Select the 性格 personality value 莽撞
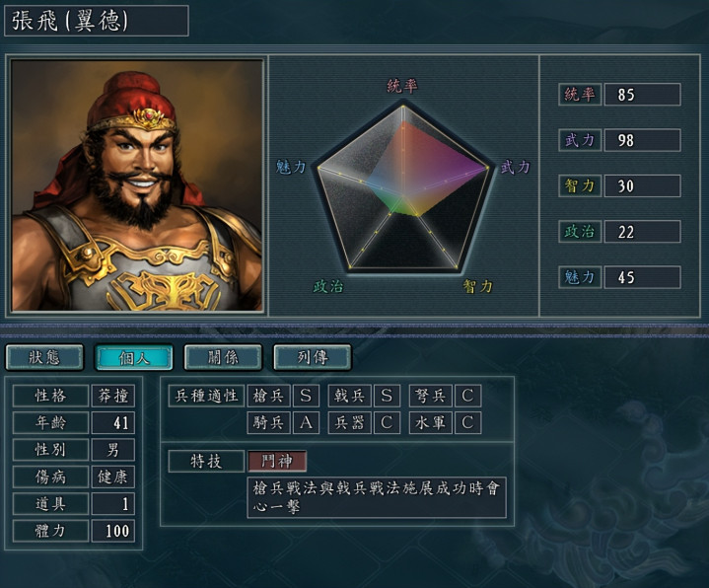This screenshot has height=588, width=709. [x=113, y=396]
